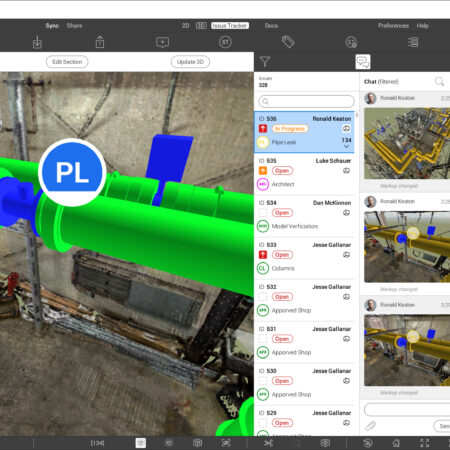Image resolution: width=450 pixels, height=450 pixels.
Task: Open the Share menu
Action: [x=74, y=26]
